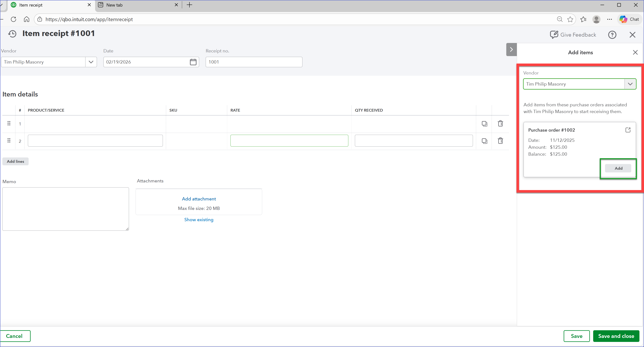Copy line 1 using duplicate icon
Screen dimensions: 644x347
[x=484, y=124]
